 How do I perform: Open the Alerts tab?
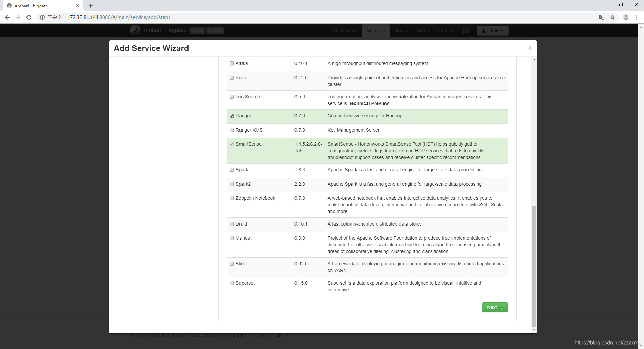pyautogui.click(x=423, y=31)
